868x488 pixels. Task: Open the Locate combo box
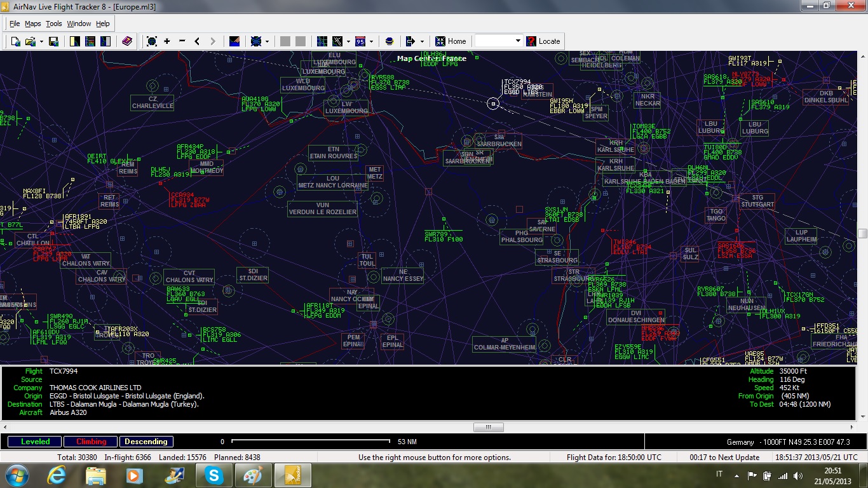point(499,41)
